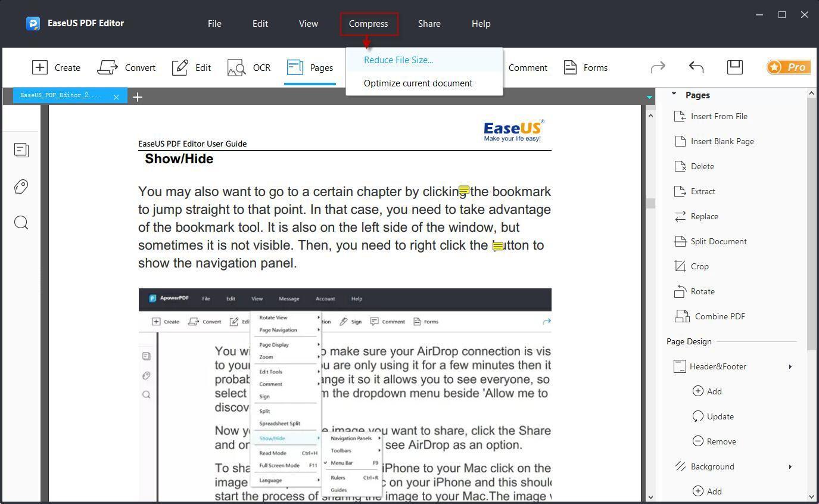Click Insert From File
The height and width of the screenshot is (504, 819).
(711, 116)
